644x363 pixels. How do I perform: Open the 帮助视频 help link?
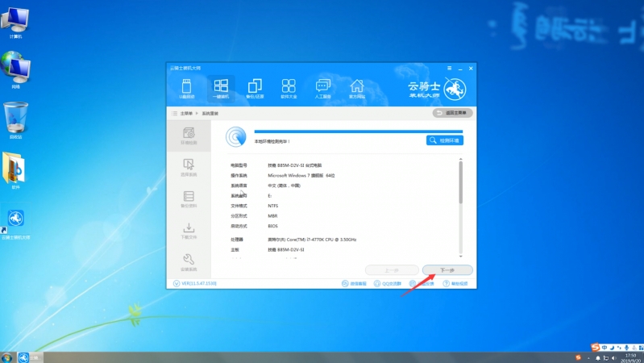(x=455, y=284)
